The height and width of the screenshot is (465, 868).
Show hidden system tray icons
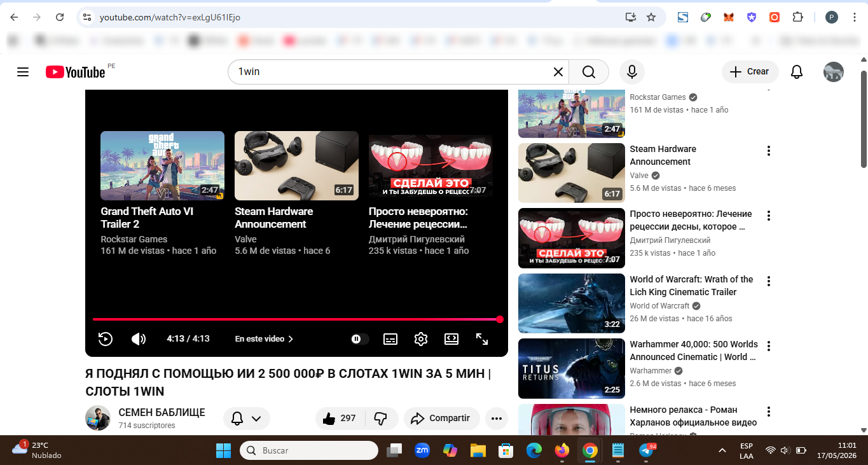(x=722, y=450)
